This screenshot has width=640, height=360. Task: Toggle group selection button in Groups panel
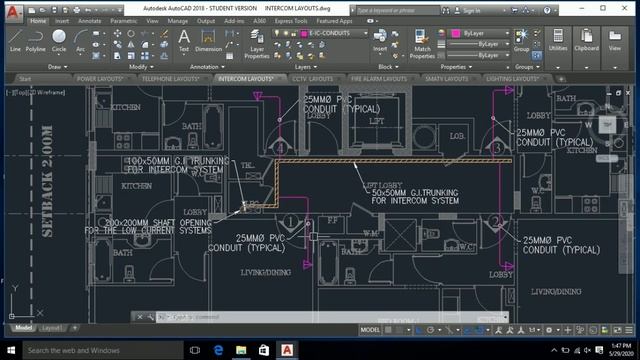tap(537, 56)
